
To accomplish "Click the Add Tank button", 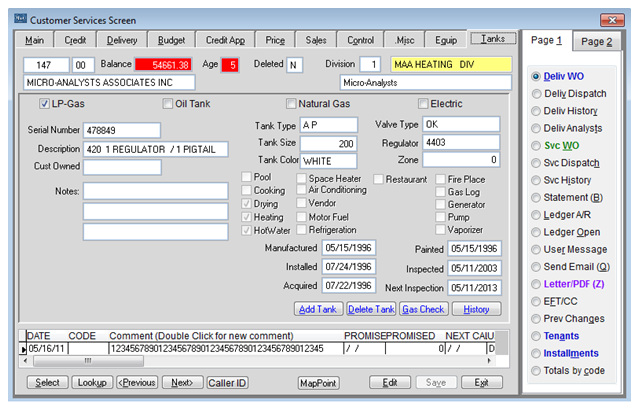I will point(318,309).
